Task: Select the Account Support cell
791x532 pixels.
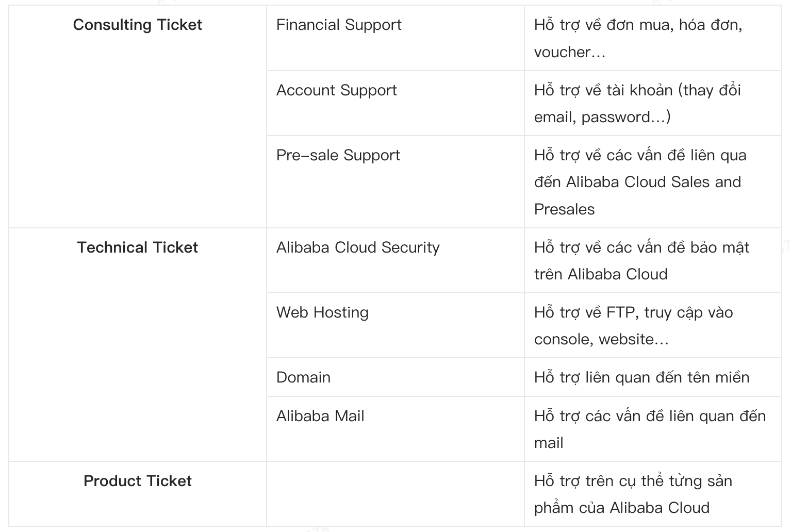Action: (x=336, y=90)
